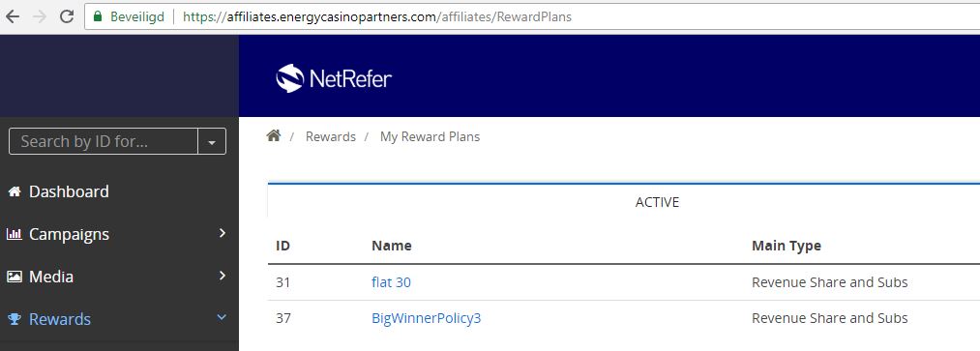980x351 pixels.
Task: Expand the Campaigns submenu chevron
Action: pos(223,233)
